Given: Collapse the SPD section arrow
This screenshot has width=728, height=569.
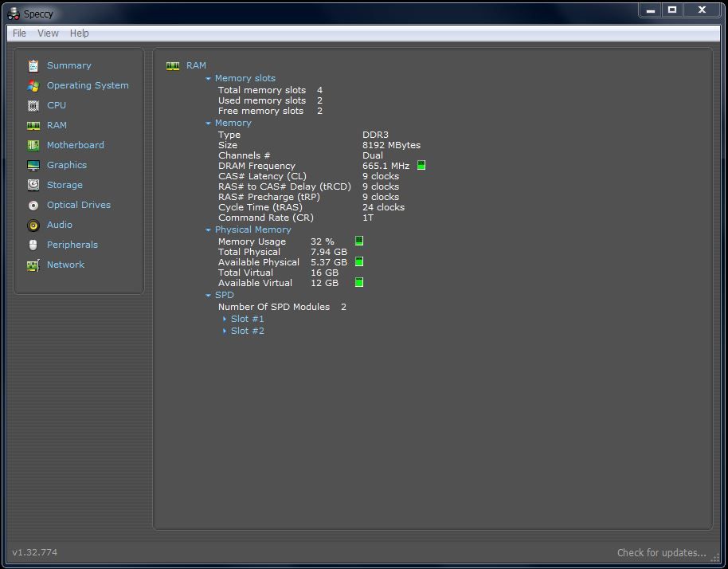Looking at the screenshot, I should click(208, 296).
